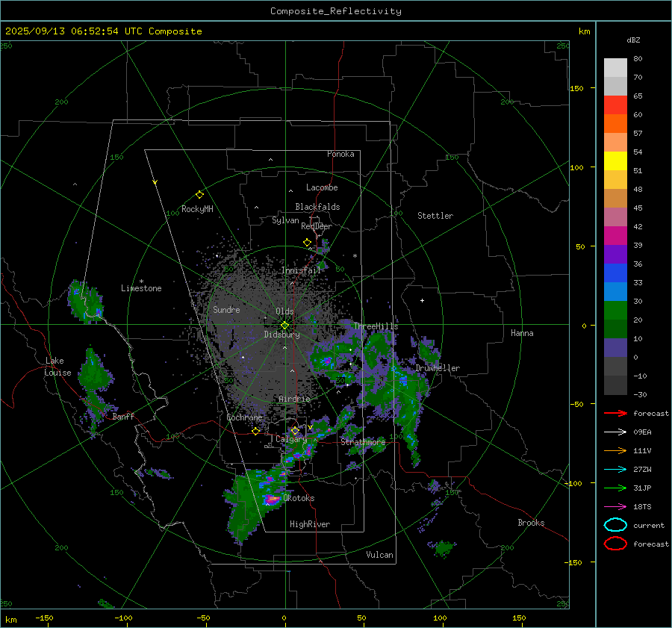672x628 pixels.
Task: Click the Strathmore city label
Action: coord(363,442)
